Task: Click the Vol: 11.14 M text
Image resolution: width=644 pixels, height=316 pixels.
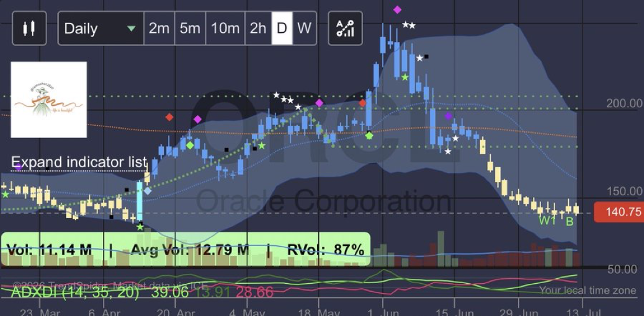Action: (49, 250)
